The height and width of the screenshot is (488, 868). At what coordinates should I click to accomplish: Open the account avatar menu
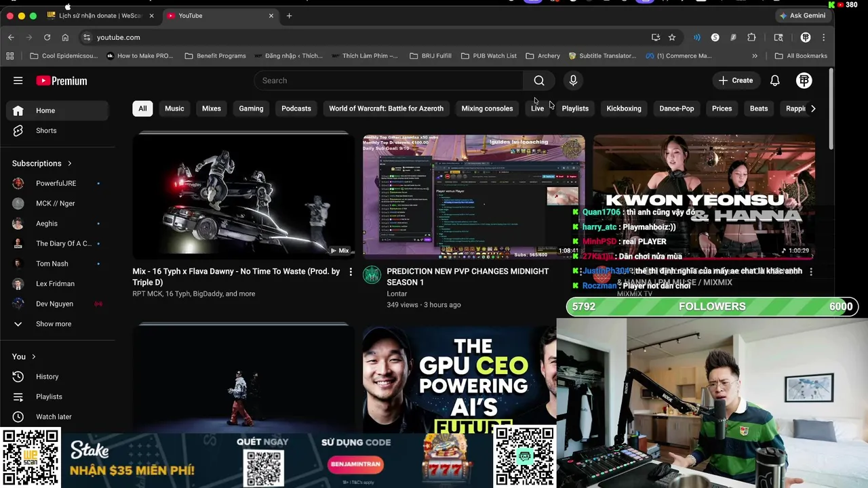tap(804, 81)
